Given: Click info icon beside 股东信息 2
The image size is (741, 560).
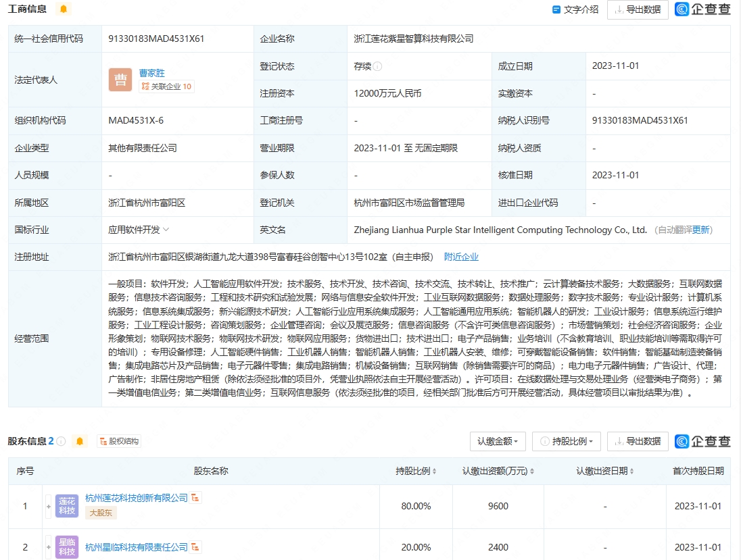Looking at the screenshot, I should (x=61, y=441).
